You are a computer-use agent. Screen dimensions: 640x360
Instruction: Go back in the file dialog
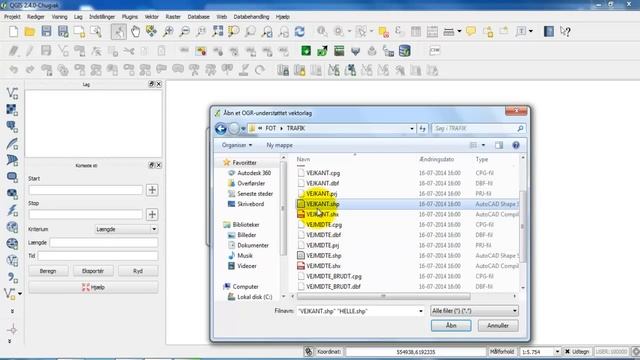pyautogui.click(x=221, y=129)
